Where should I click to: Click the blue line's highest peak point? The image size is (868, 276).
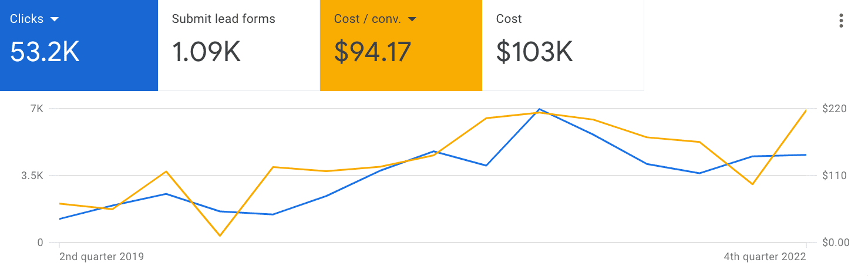tap(539, 109)
